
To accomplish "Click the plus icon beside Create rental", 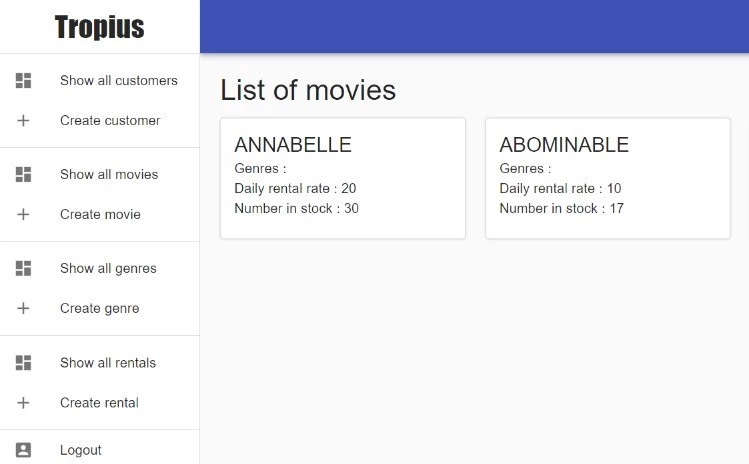I will (x=24, y=403).
